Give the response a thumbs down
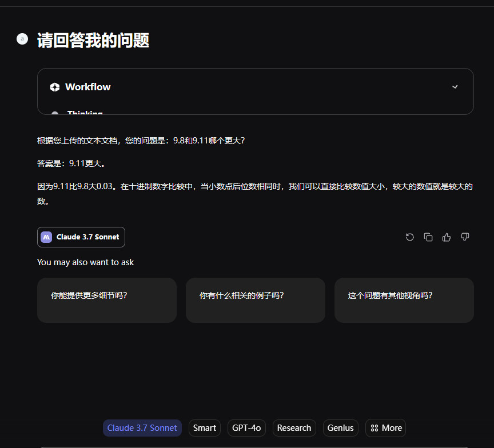494x448 pixels. click(465, 237)
